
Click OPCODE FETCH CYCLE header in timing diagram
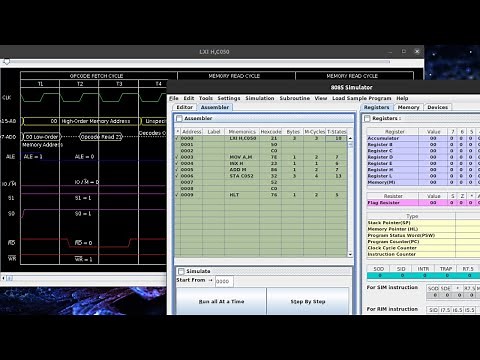[x=96, y=76]
